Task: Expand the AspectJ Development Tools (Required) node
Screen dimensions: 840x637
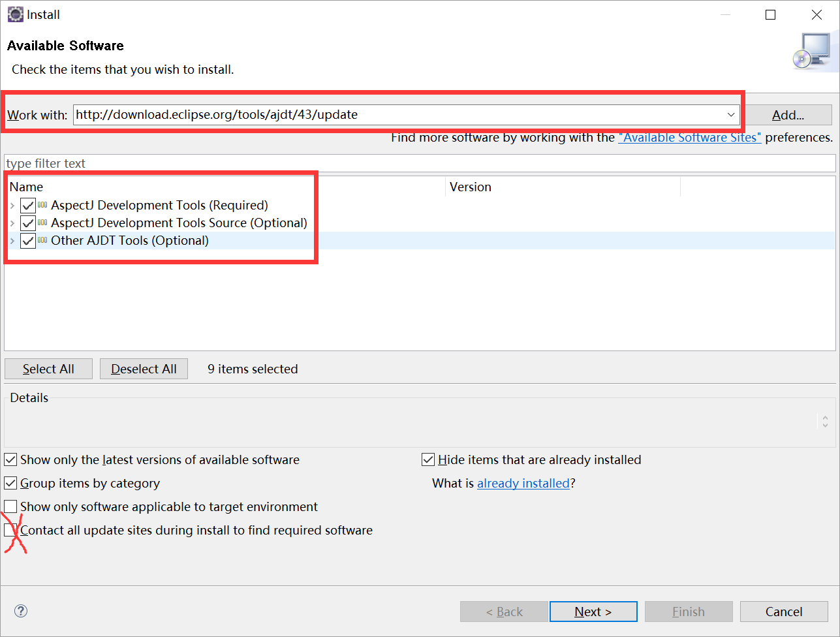Action: [x=12, y=206]
